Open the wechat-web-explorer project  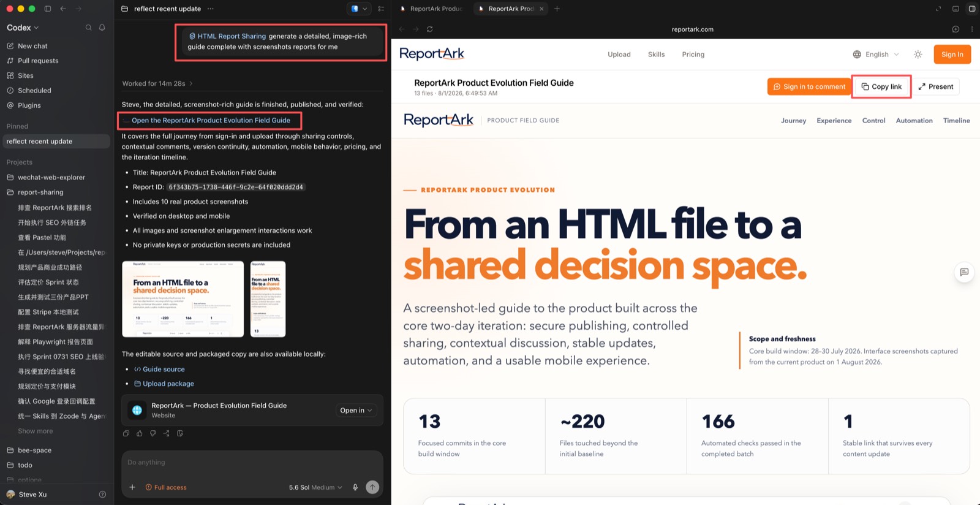[x=51, y=177]
